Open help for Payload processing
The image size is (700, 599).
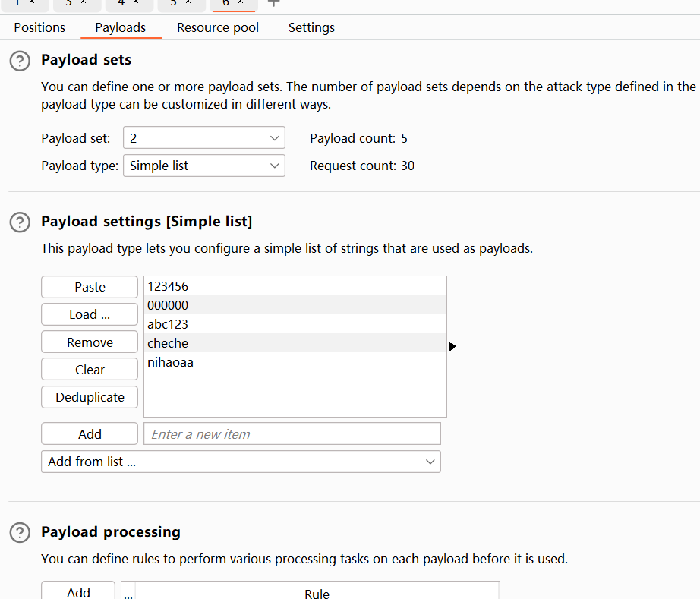pyautogui.click(x=20, y=532)
